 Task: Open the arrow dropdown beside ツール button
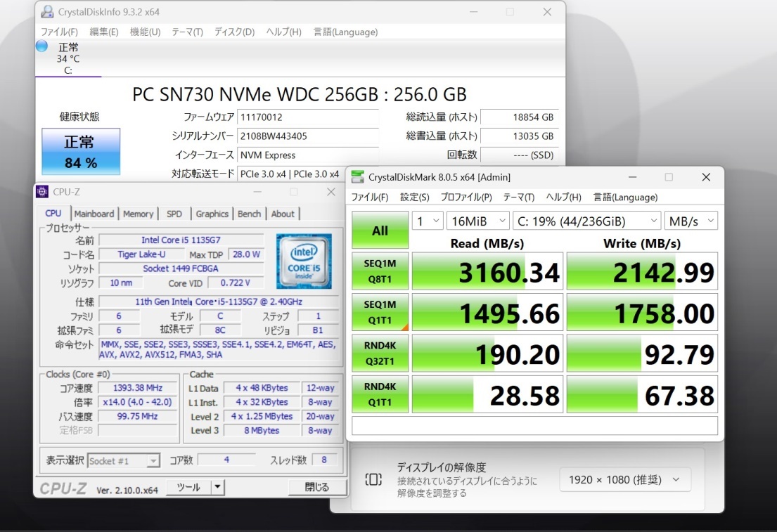[217, 488]
